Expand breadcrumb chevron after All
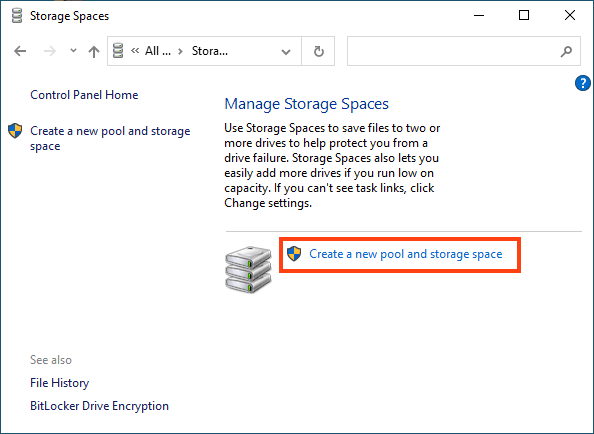594x434 pixels. pyautogui.click(x=181, y=51)
